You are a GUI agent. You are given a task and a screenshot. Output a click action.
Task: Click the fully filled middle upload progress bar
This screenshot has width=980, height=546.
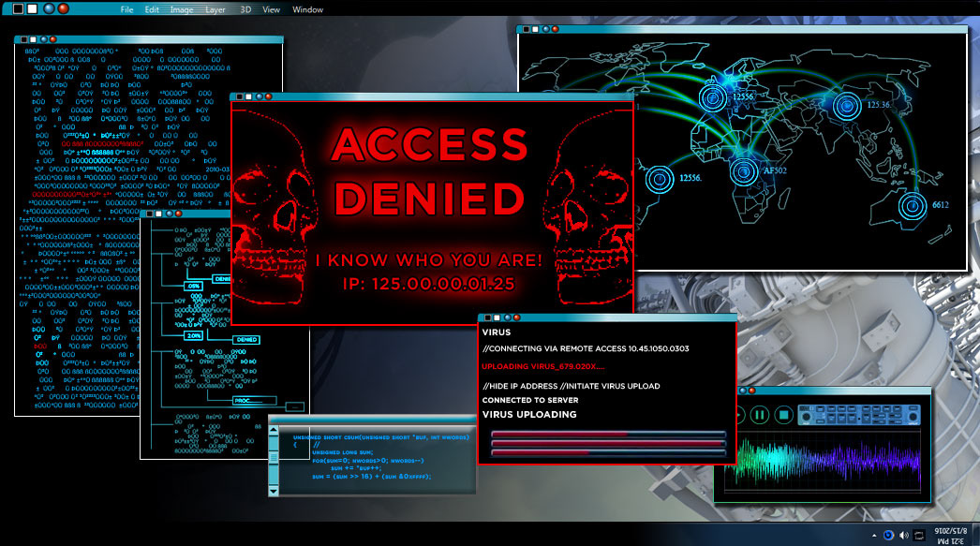(x=608, y=444)
